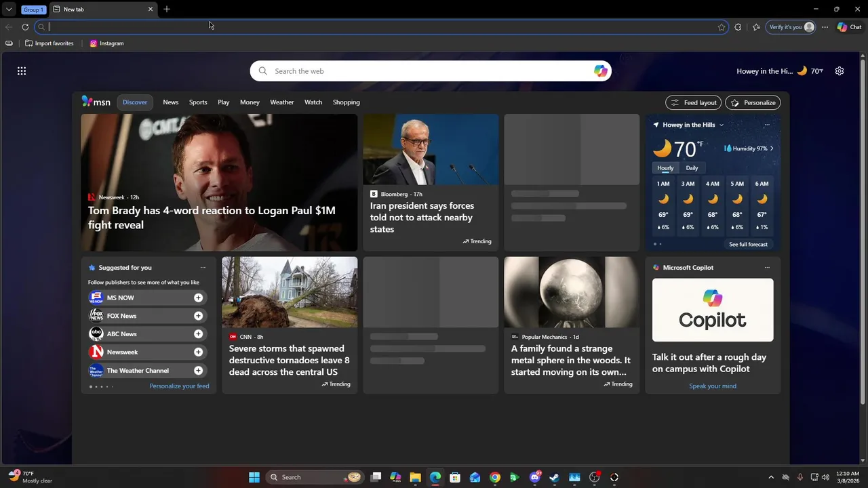Expand Humidity 97% details arrow
This screenshot has width=868, height=488.
click(772, 148)
